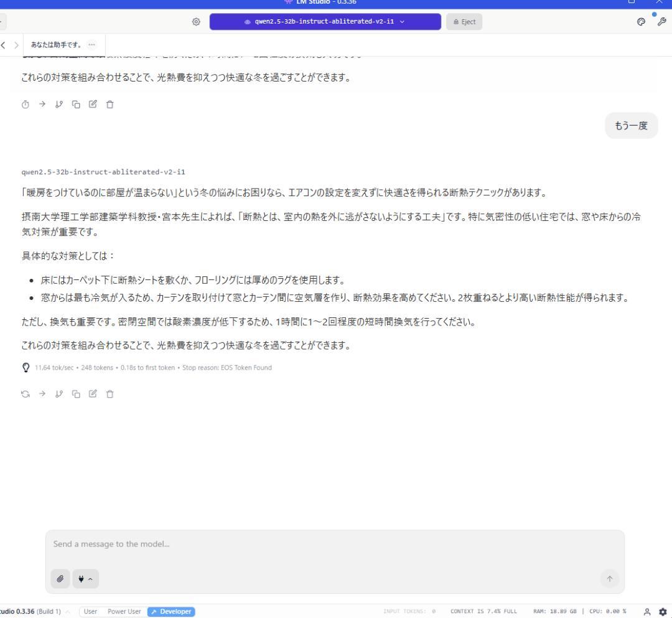Open app settings gear in the status bar
672x618 pixels.
coord(663,612)
